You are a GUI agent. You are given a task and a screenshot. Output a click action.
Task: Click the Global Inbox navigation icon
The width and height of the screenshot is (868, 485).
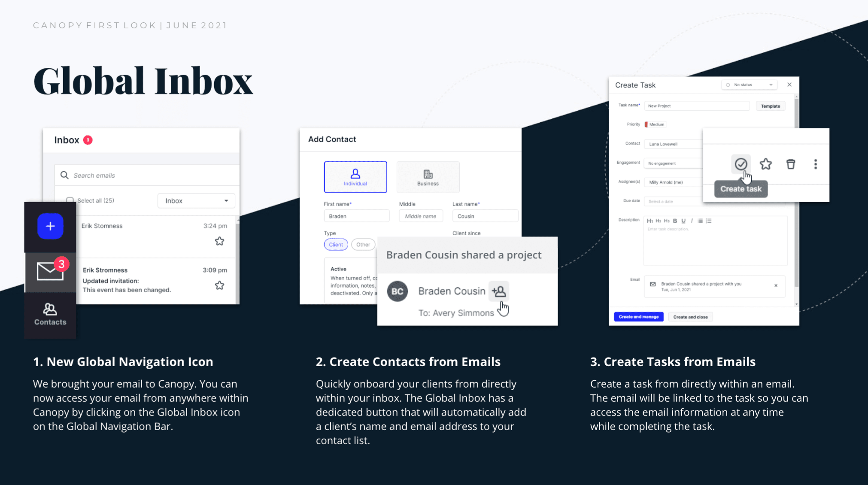coord(49,270)
